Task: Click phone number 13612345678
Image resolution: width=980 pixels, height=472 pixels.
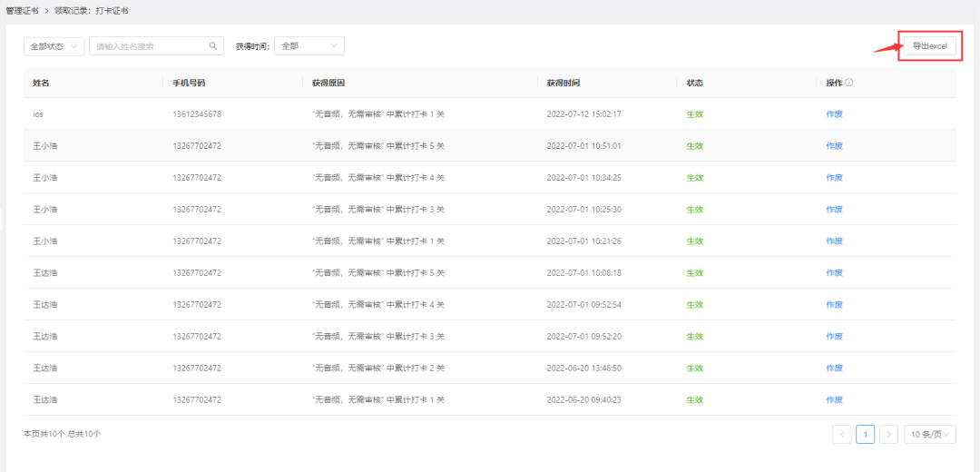Action: 196,113
